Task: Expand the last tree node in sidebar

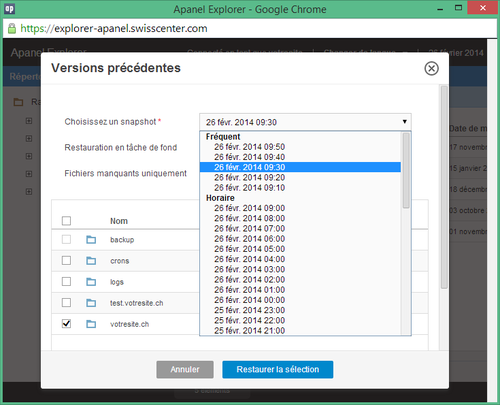Action: 29,192
